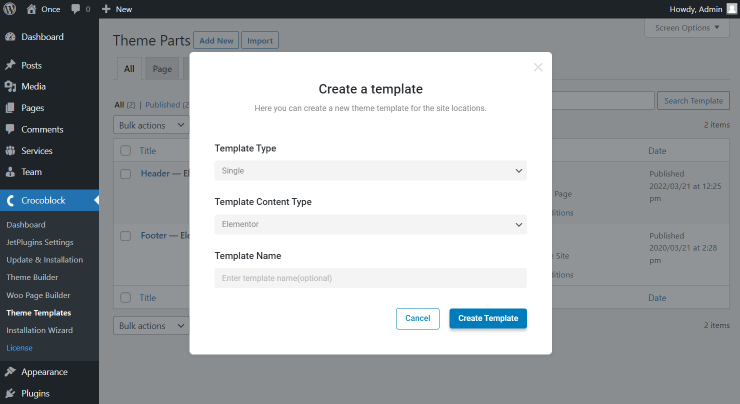The image size is (740, 404).
Task: Click the template search input field
Action: [x=603, y=101]
